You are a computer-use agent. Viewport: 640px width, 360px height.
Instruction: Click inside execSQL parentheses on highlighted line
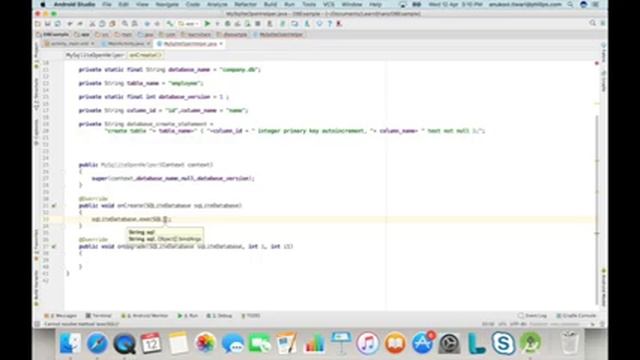click(165, 219)
